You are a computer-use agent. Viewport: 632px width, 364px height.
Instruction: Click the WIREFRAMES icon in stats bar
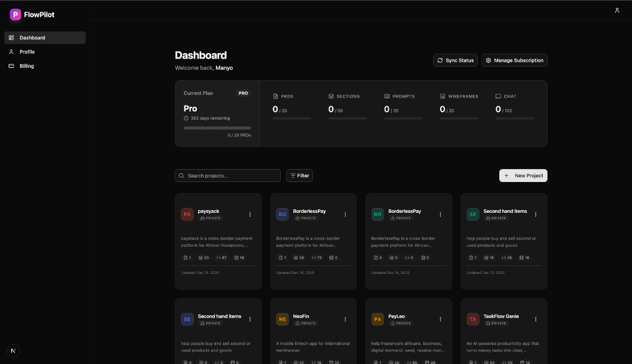click(x=441, y=96)
